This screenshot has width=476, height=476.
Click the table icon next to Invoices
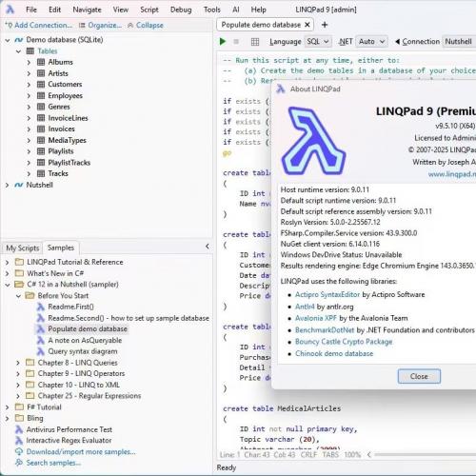[x=41, y=129]
